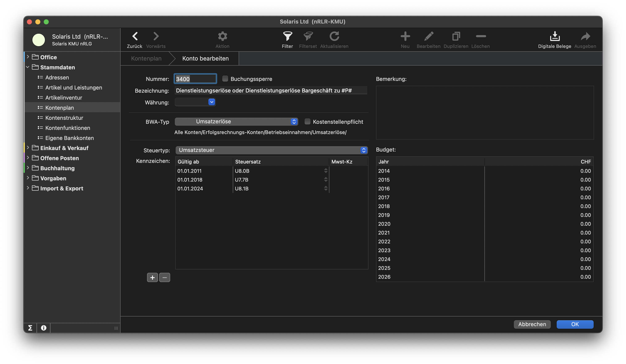The width and height of the screenshot is (626, 364).
Task: Select Kontenstruktur in the sidebar
Action: [x=64, y=118]
